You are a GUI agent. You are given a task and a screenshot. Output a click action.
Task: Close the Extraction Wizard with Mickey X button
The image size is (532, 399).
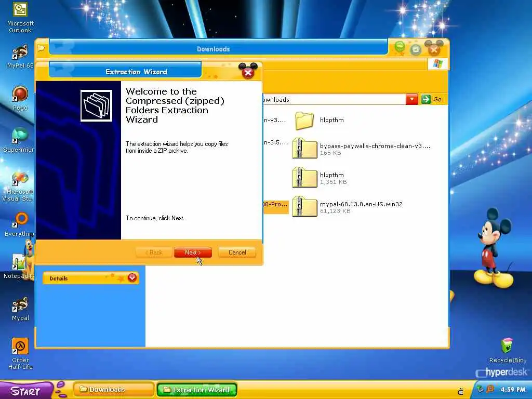[x=248, y=72]
